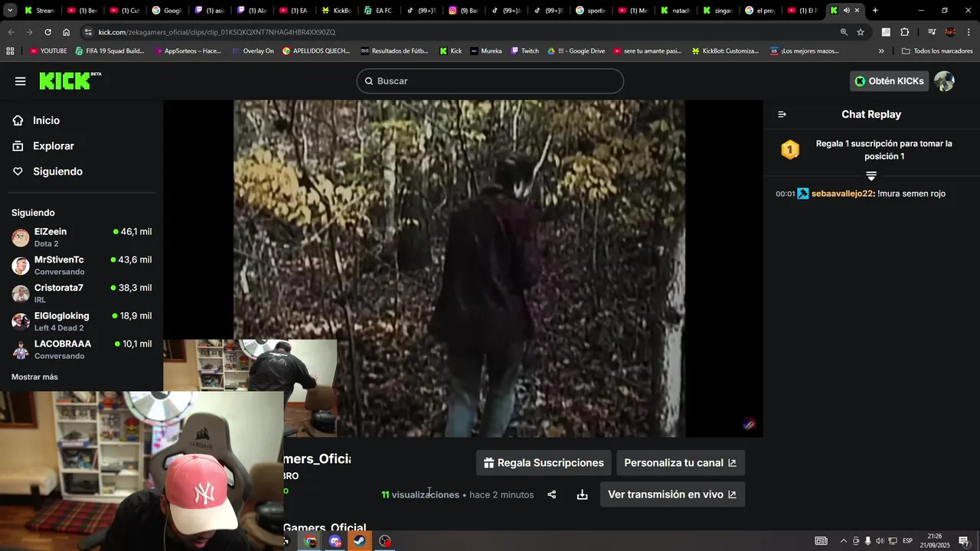Download the clip via download icon
980x551 pixels.
tap(582, 494)
